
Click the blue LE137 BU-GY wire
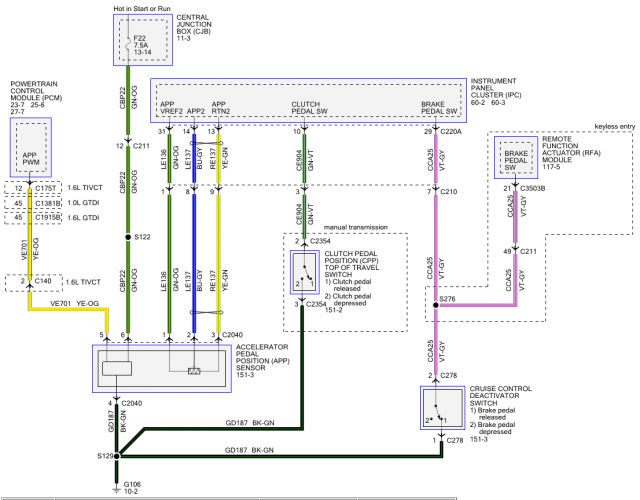(194, 263)
